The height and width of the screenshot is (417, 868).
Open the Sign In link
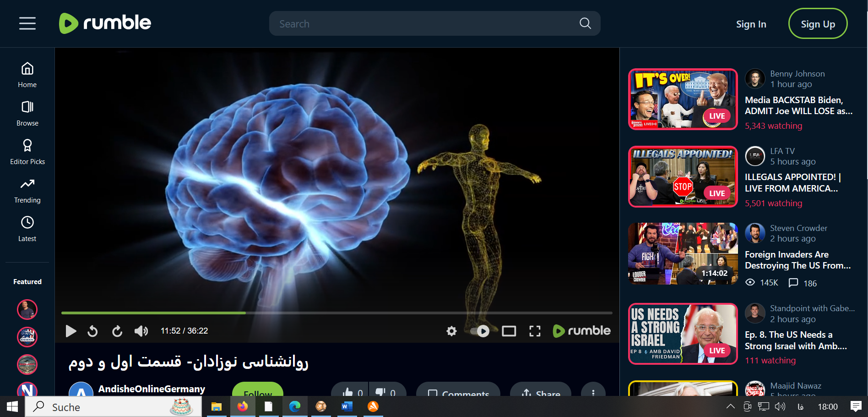coord(751,24)
